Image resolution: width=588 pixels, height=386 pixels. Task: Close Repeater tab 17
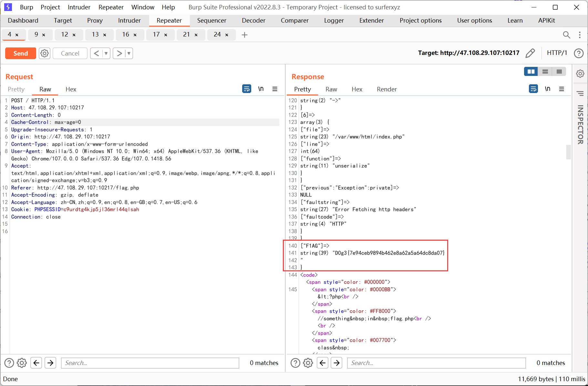tap(166, 35)
